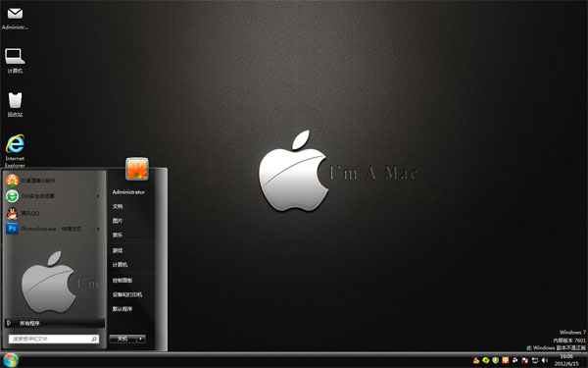Click the green shield tray icon
The width and height of the screenshot is (588, 368).
coord(496,360)
